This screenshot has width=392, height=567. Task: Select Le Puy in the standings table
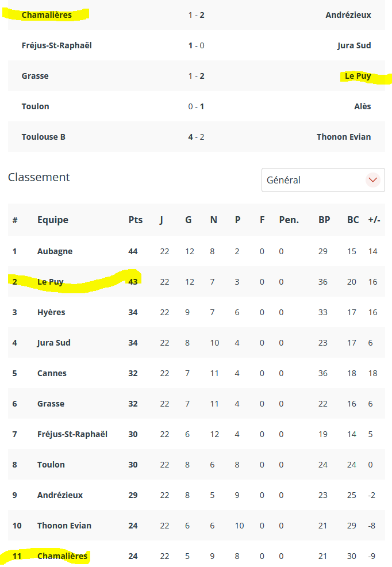(x=51, y=282)
